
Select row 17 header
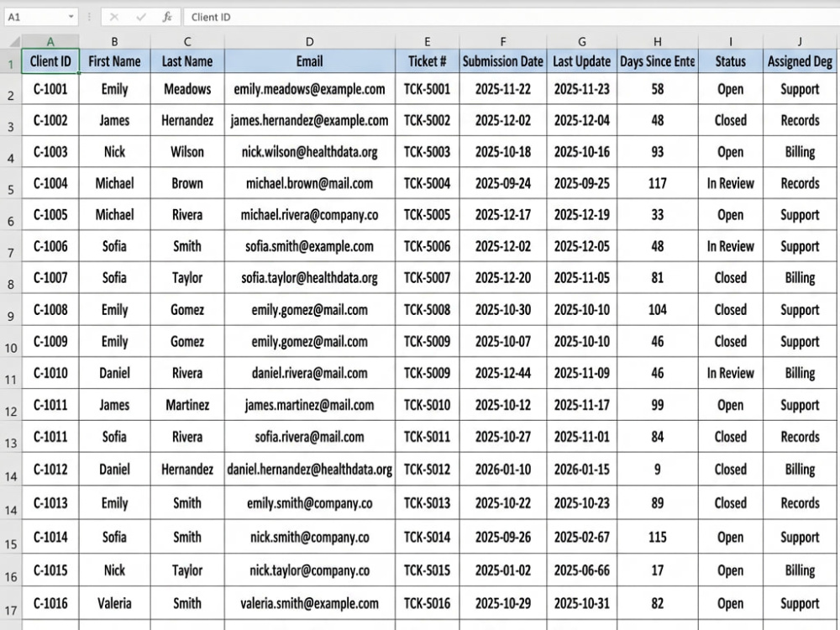(x=11, y=604)
